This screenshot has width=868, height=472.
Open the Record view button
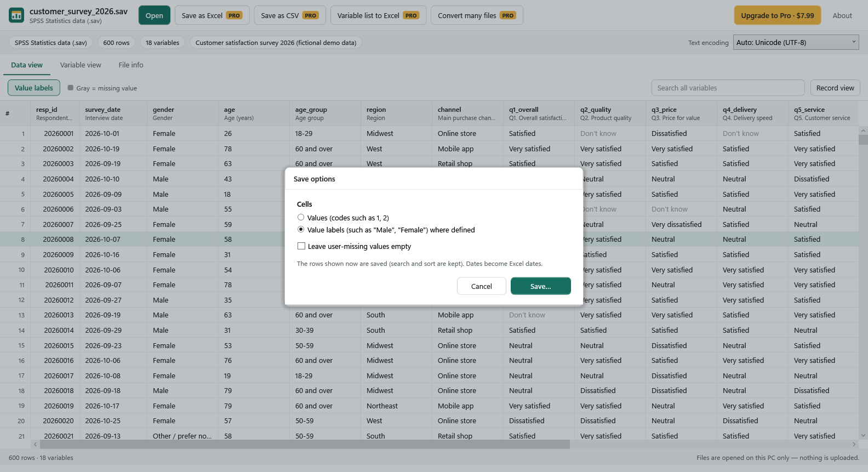(835, 88)
